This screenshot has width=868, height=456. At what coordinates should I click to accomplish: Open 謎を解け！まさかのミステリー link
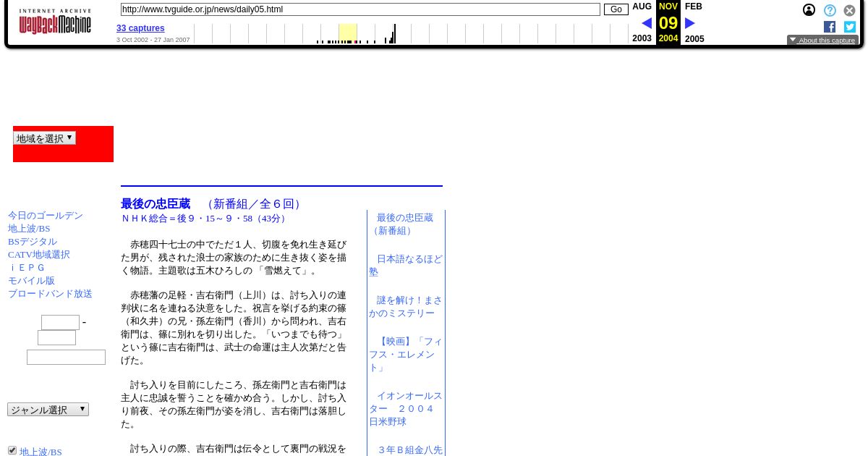406,307
